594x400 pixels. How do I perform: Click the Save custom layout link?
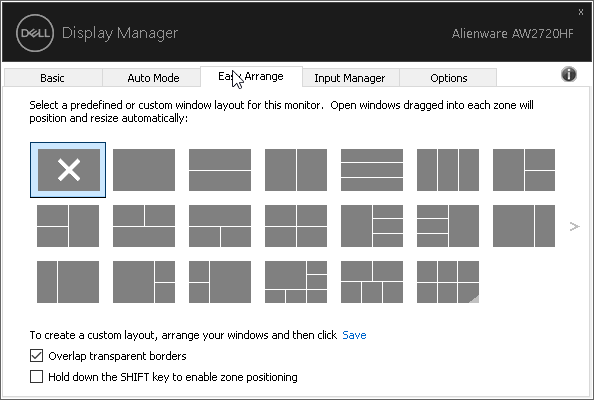pos(354,335)
